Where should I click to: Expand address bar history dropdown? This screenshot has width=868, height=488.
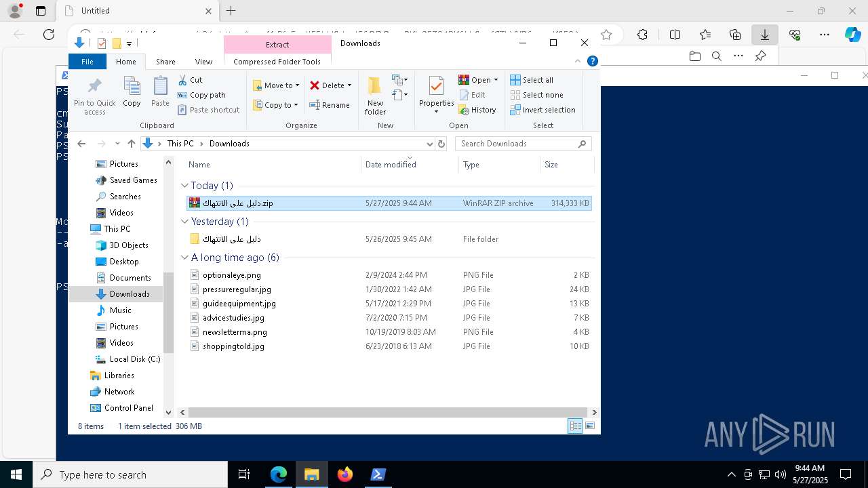click(x=429, y=144)
